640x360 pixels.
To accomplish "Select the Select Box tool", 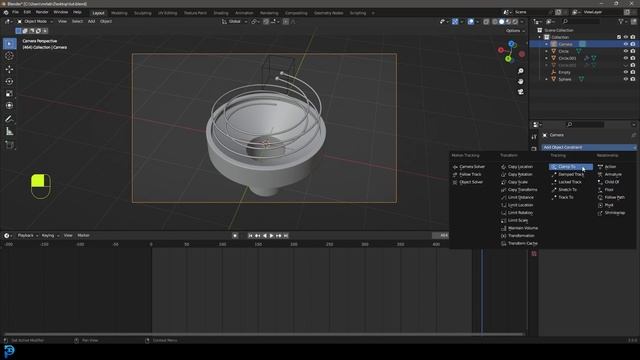I will (x=9, y=44).
